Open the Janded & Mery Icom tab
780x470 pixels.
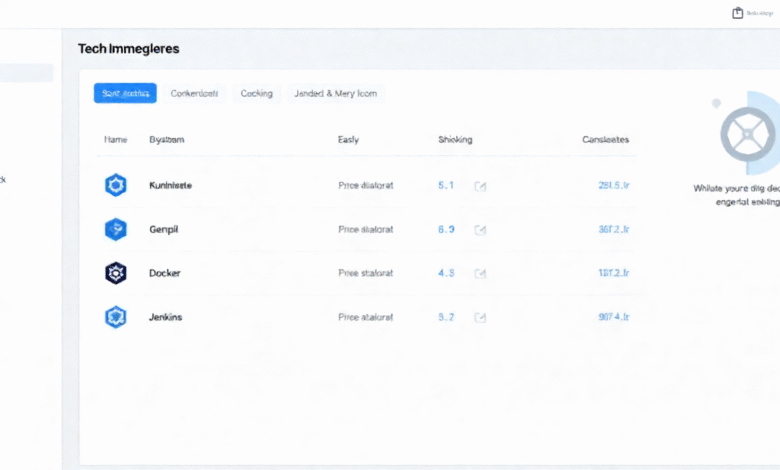click(336, 93)
